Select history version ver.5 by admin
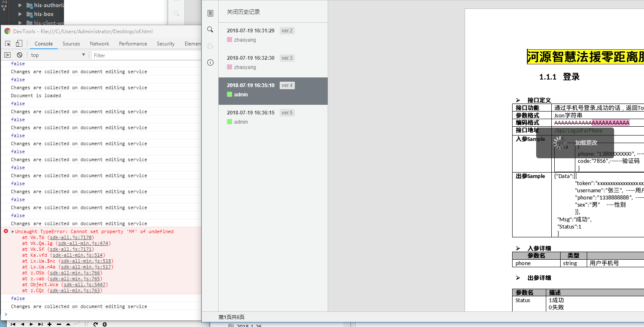This screenshot has height=327, width=644. click(x=273, y=117)
